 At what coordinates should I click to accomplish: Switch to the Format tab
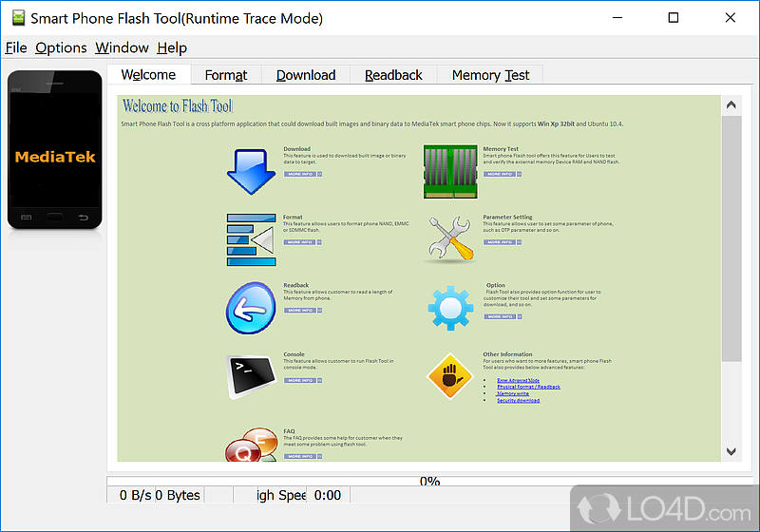pyautogui.click(x=226, y=75)
